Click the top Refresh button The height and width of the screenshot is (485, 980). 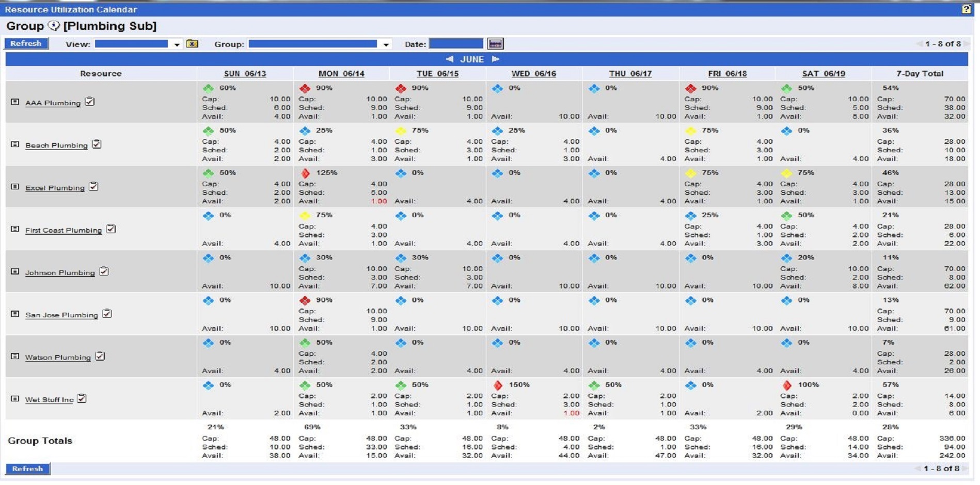[26, 44]
